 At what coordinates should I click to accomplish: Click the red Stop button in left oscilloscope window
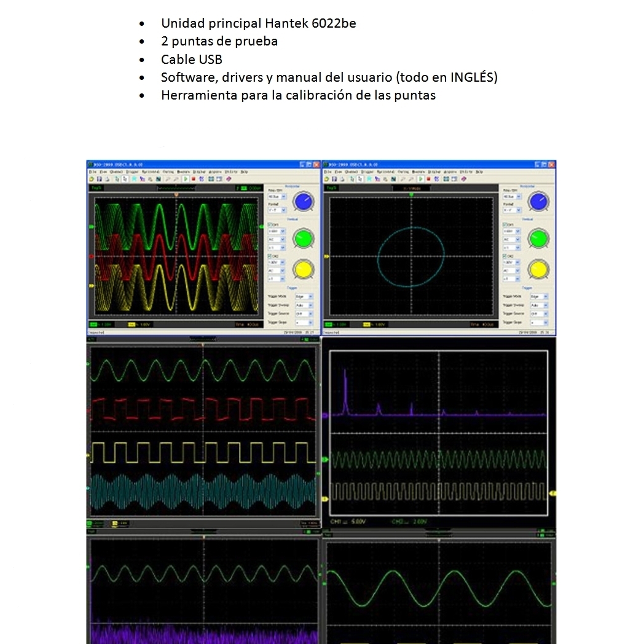coord(193,178)
